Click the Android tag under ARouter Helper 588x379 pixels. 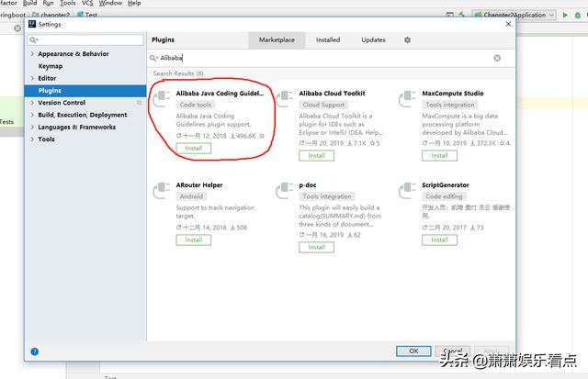[x=191, y=196]
